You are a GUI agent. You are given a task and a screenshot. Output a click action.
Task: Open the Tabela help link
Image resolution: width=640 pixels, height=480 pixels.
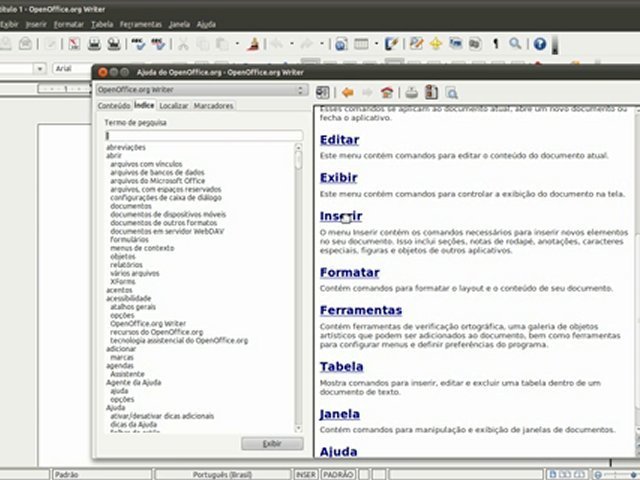(x=341, y=367)
